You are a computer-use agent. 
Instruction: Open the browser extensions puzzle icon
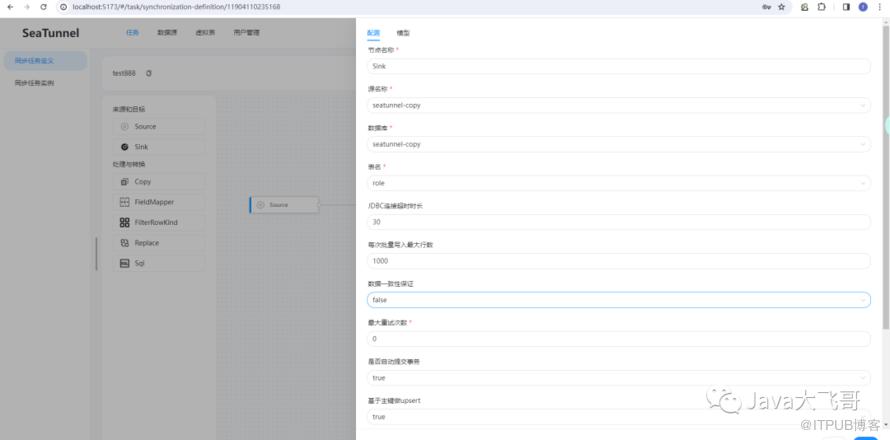(x=821, y=7)
